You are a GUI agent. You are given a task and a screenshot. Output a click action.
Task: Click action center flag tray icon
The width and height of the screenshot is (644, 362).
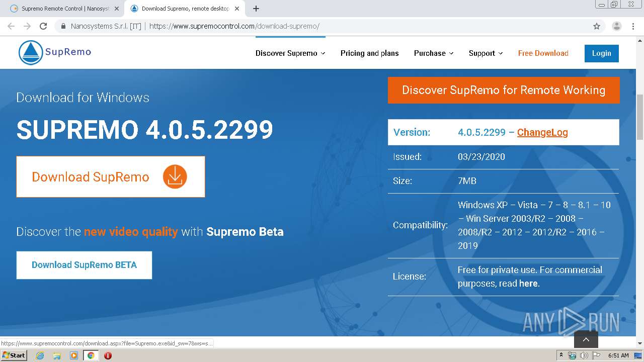point(596,355)
